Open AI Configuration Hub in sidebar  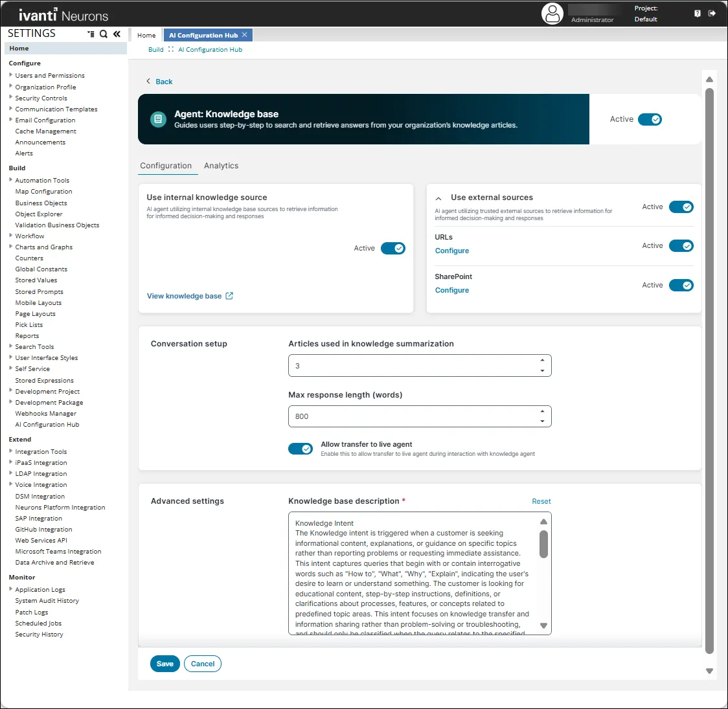click(47, 425)
